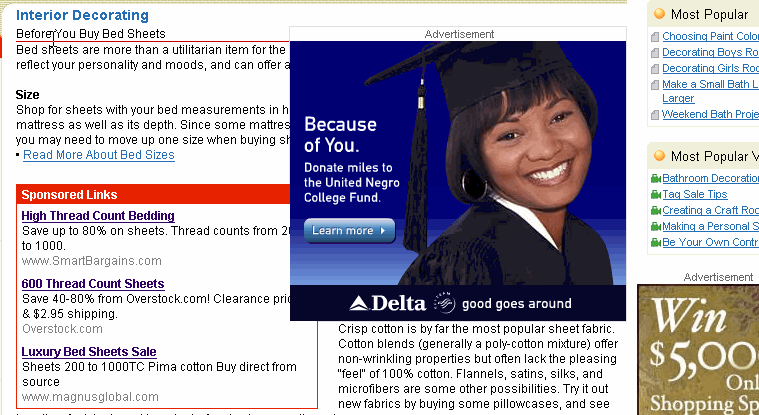The height and width of the screenshot is (415, 759).
Task: Open Decorating Girls Rooms popular link
Action: (x=710, y=68)
